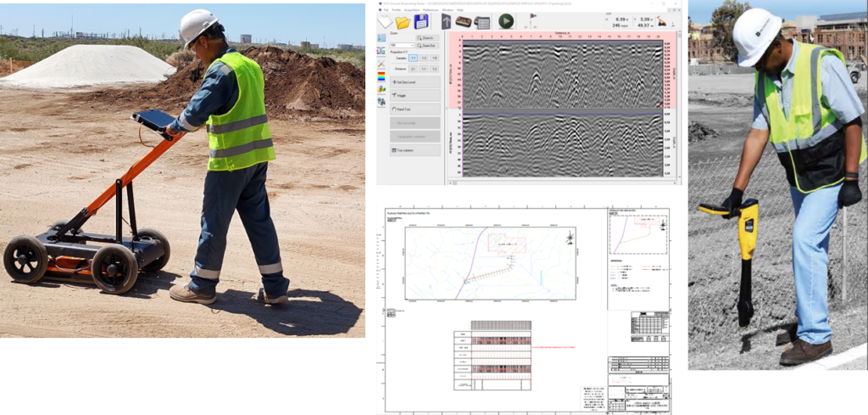
Task: Click the up arrow toolbar icon
Action: pos(446,22)
